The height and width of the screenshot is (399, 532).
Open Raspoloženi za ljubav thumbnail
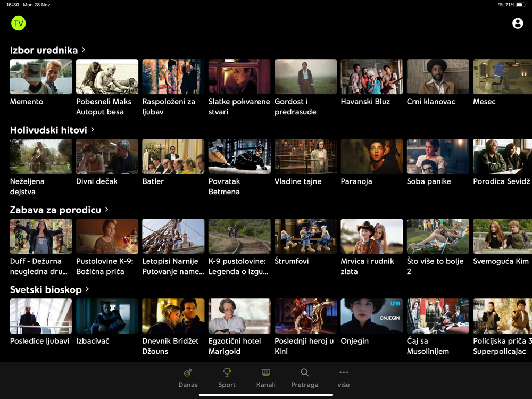click(173, 77)
